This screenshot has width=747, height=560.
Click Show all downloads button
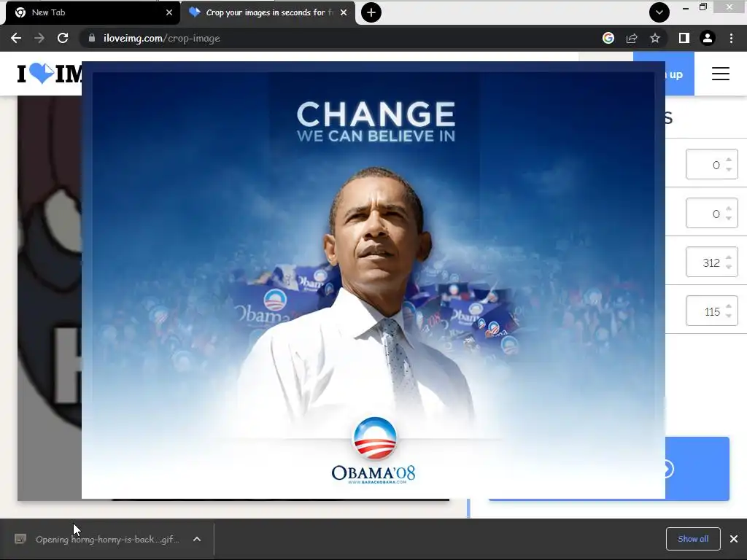coord(693,539)
